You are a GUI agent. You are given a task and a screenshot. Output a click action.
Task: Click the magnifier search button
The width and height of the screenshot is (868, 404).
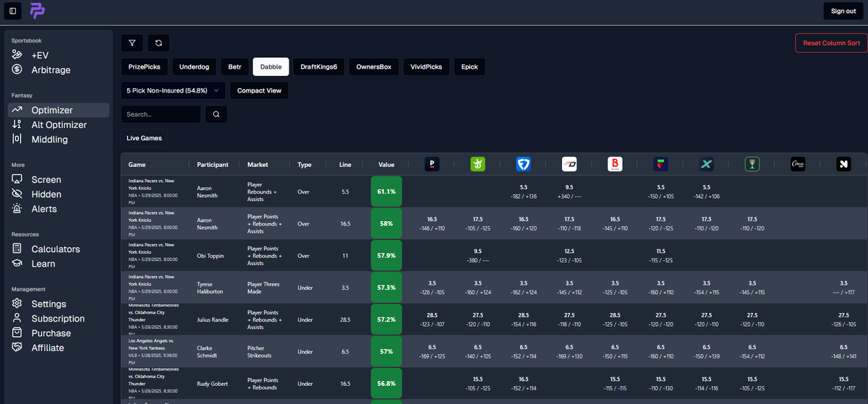click(x=216, y=114)
